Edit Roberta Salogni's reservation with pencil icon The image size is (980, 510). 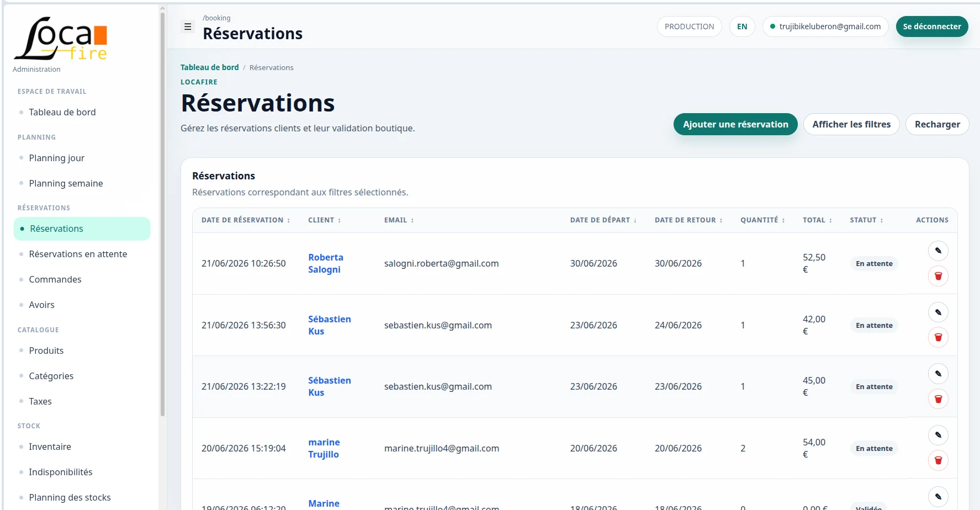938,251
